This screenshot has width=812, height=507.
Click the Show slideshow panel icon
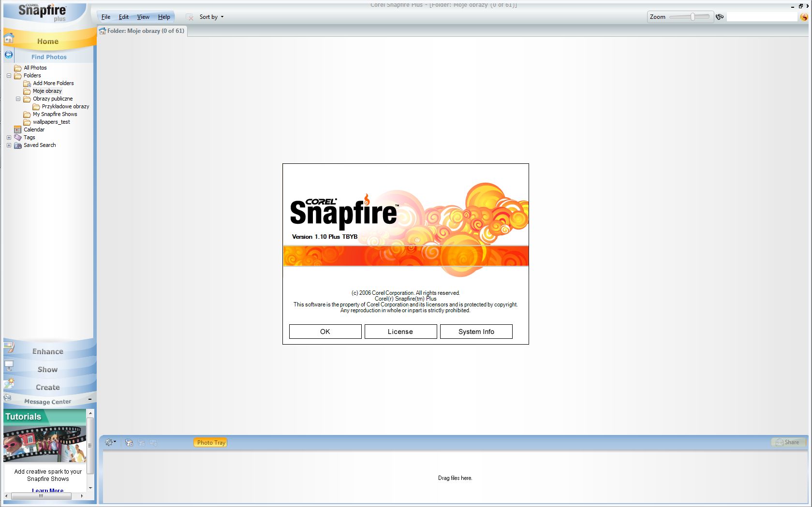click(9, 365)
